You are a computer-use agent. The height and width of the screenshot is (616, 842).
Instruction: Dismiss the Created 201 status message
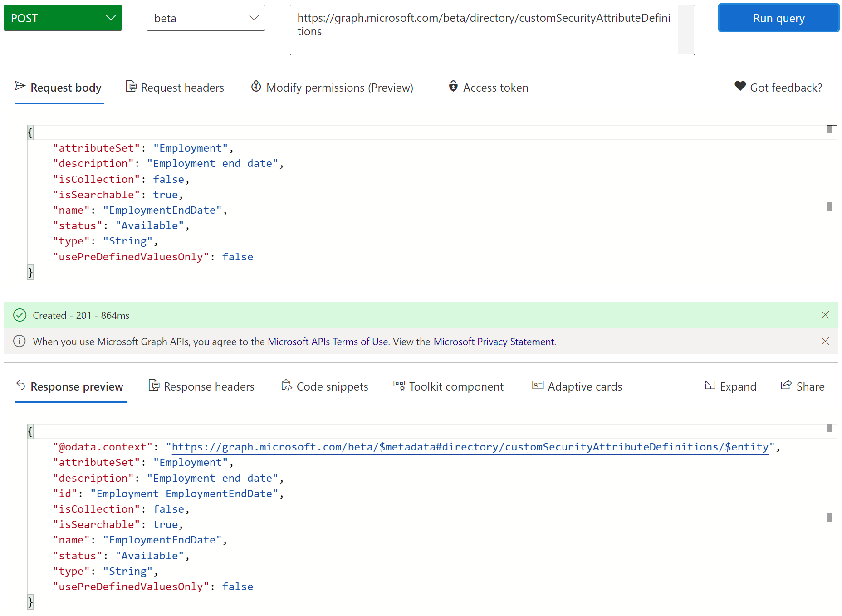[x=825, y=315]
